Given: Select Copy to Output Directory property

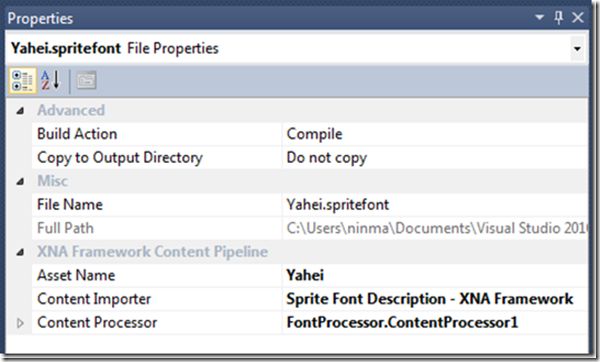Looking at the screenshot, I should coord(157,158).
